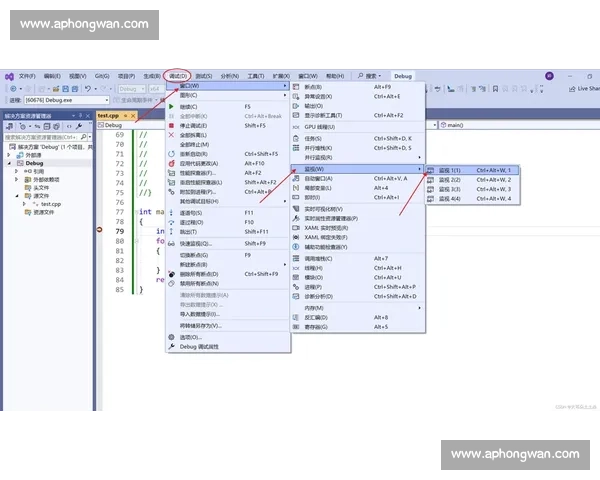Open the Solution Explorer search options dropdown
The image size is (600, 480).
click(90, 137)
